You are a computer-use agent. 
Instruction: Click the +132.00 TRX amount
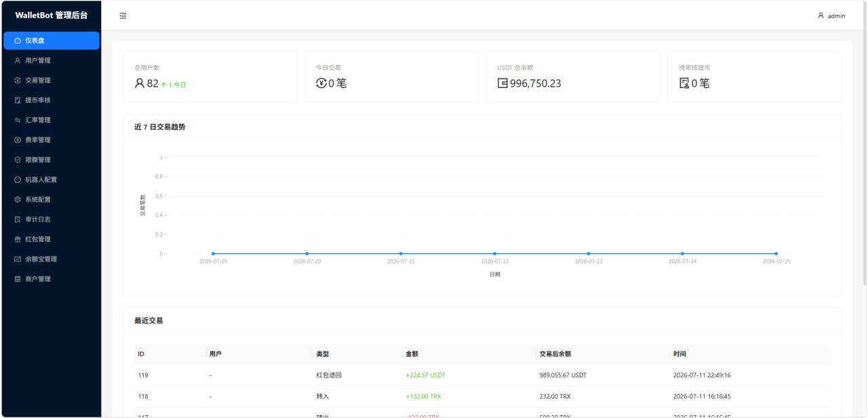[x=423, y=396]
